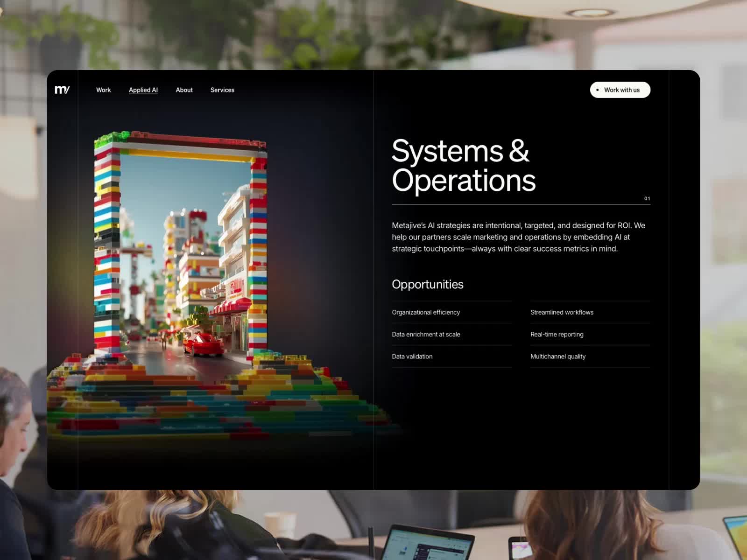Click the 01 section number marker
The height and width of the screenshot is (560, 747).
647,199
